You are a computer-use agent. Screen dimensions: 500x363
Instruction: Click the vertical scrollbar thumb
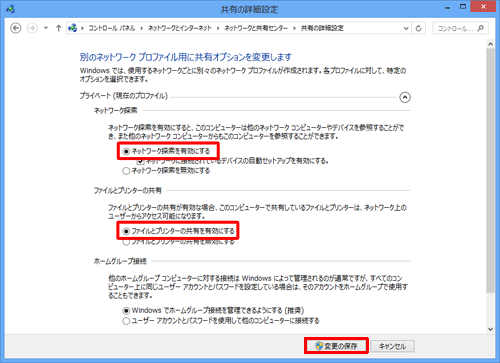(490, 171)
